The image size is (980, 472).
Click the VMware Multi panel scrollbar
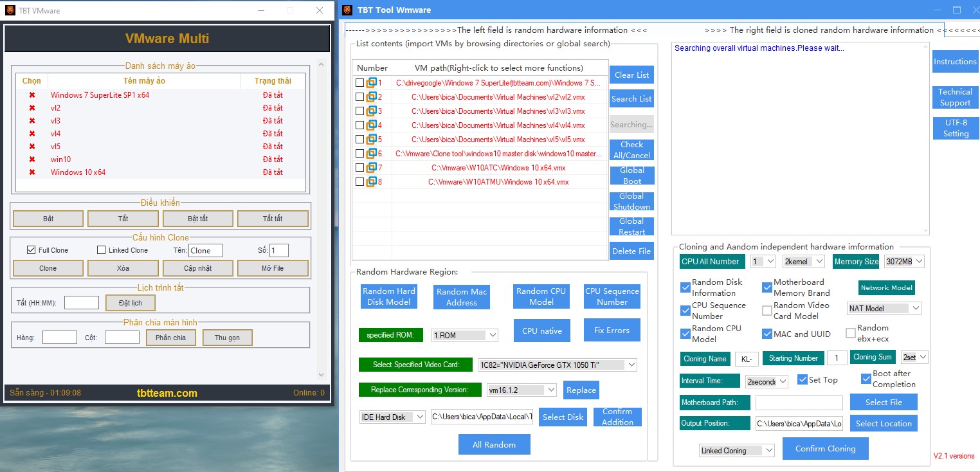[322, 220]
